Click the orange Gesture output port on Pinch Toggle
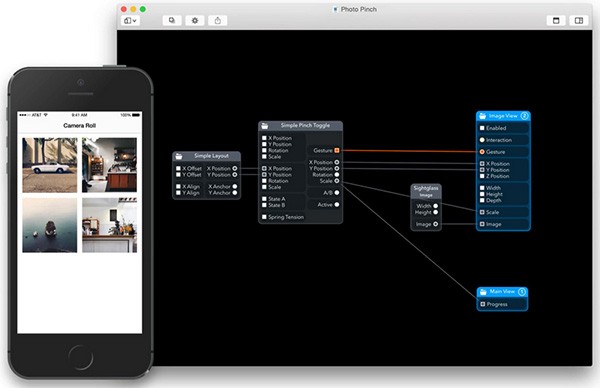The image size is (600, 388). (337, 150)
